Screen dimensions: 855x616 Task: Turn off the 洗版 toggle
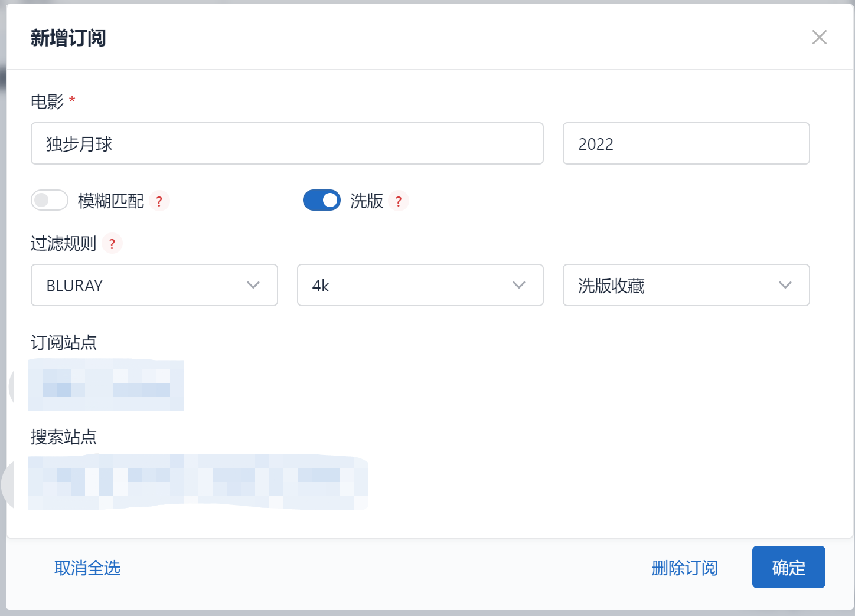click(x=322, y=201)
